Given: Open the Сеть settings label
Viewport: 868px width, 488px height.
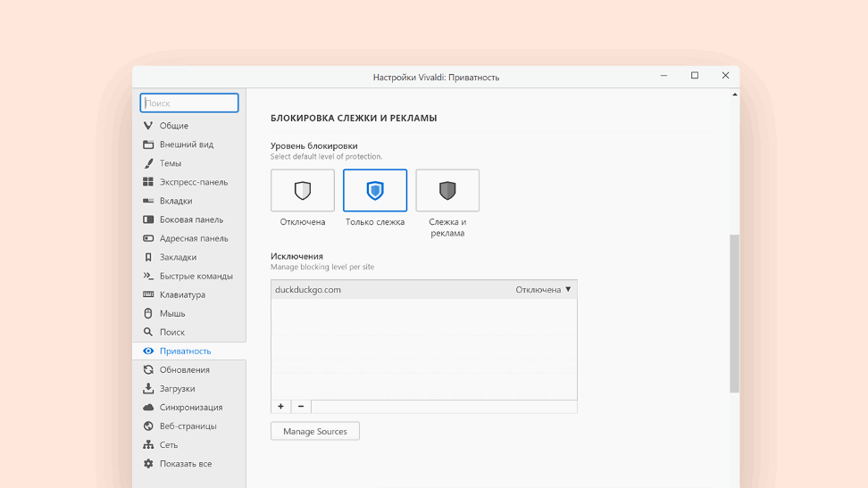Looking at the screenshot, I should (168, 445).
